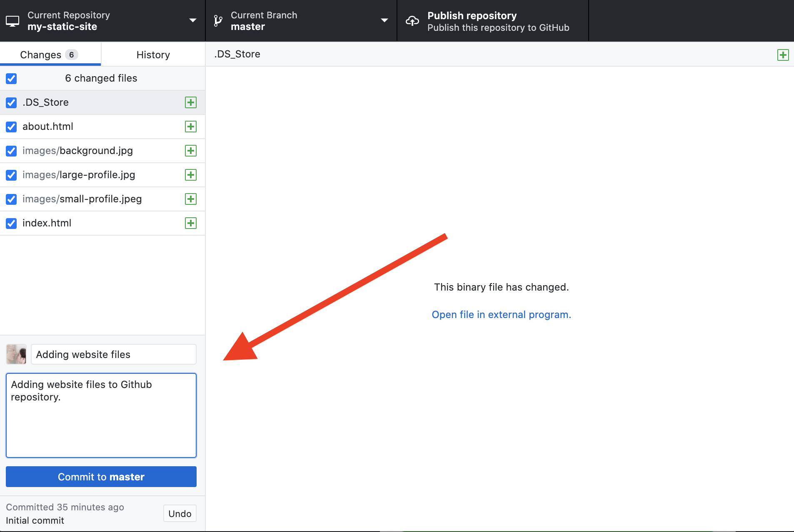Click the green plus icon for background.jpg

click(x=190, y=151)
